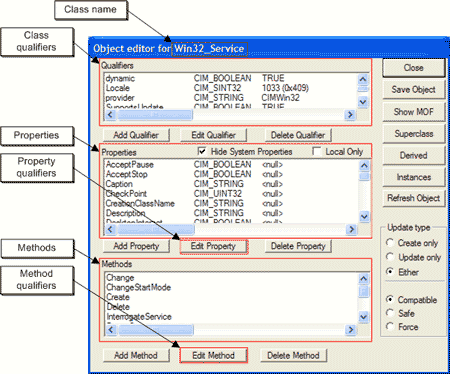The image size is (450, 374).
Task: Select the dynamic qualifier row
Action: click(230, 78)
